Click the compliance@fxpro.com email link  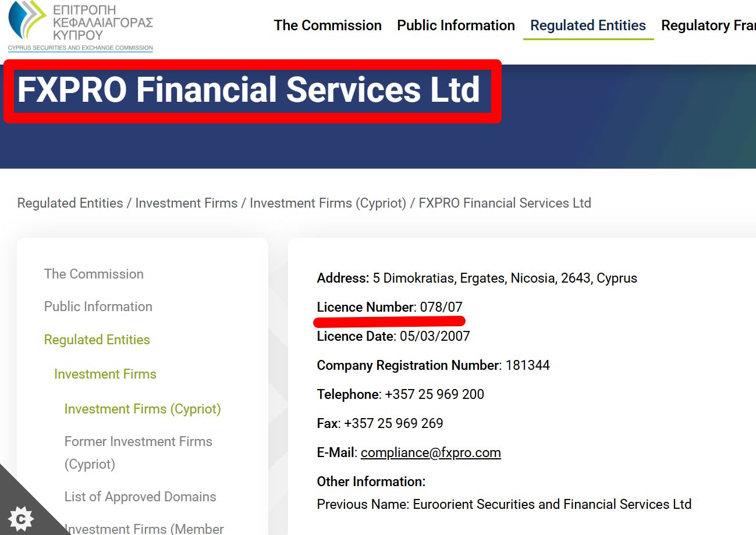tap(431, 452)
